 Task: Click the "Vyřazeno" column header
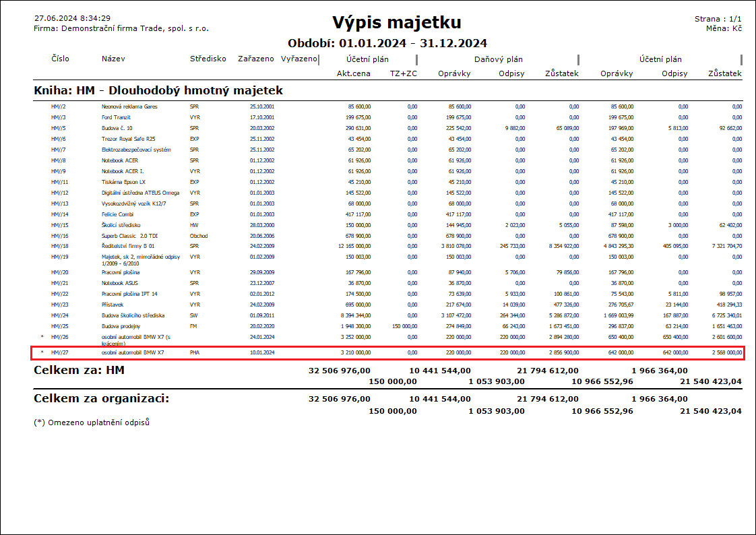click(x=299, y=59)
